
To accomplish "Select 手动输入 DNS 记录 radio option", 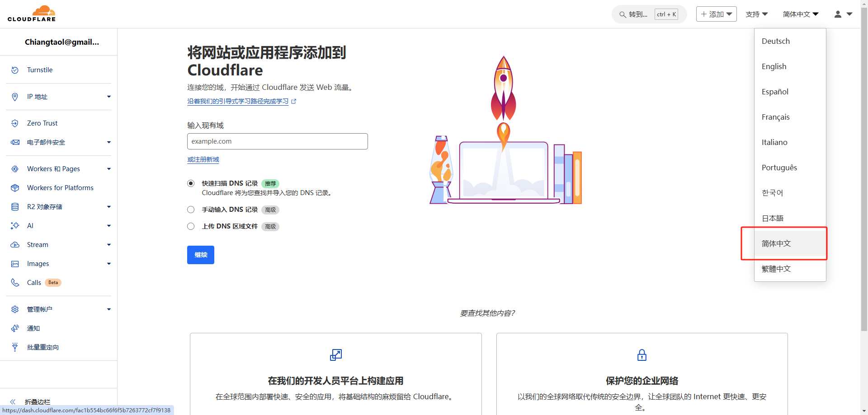I will (191, 210).
